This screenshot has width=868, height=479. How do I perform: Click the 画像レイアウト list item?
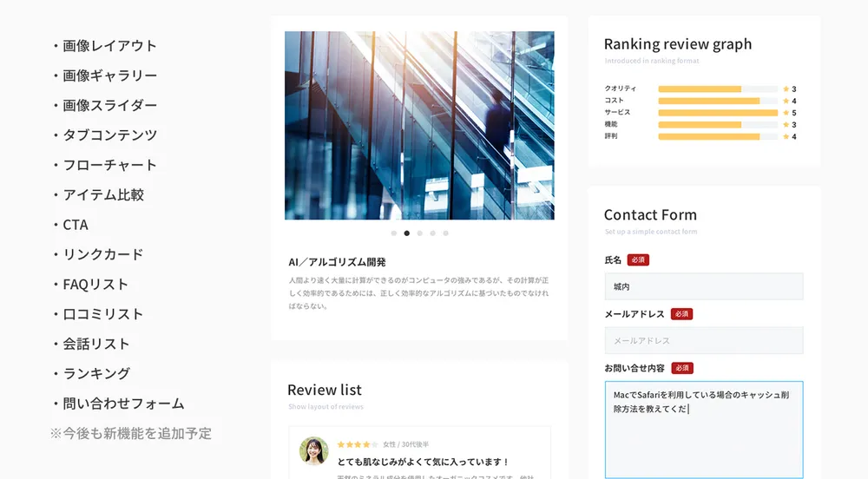pos(105,46)
